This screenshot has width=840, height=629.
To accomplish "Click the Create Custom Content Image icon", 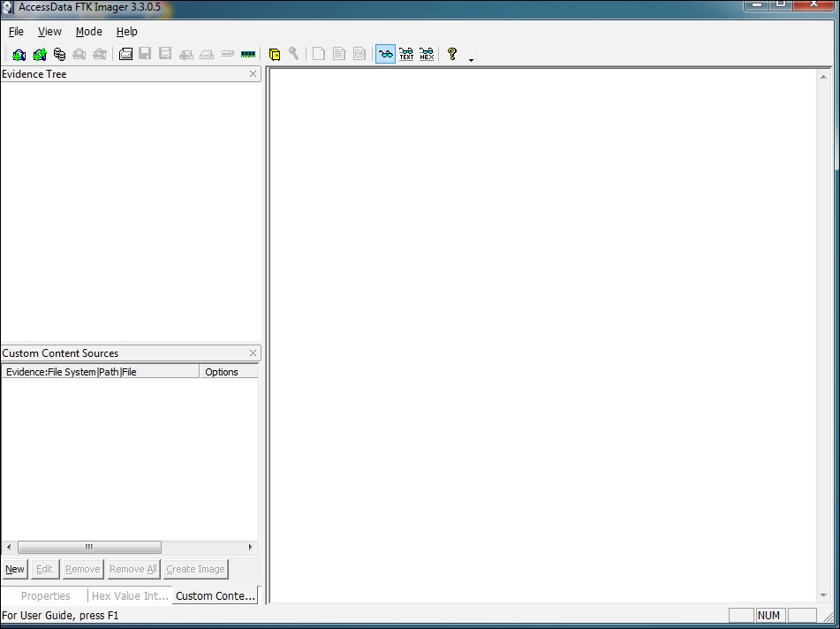I will pos(207,55).
